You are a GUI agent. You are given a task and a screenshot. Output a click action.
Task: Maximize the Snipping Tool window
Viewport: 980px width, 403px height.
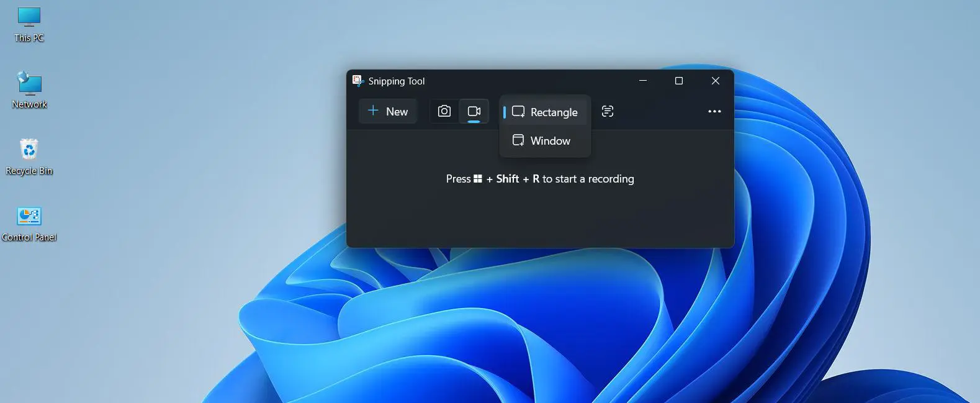coord(679,81)
